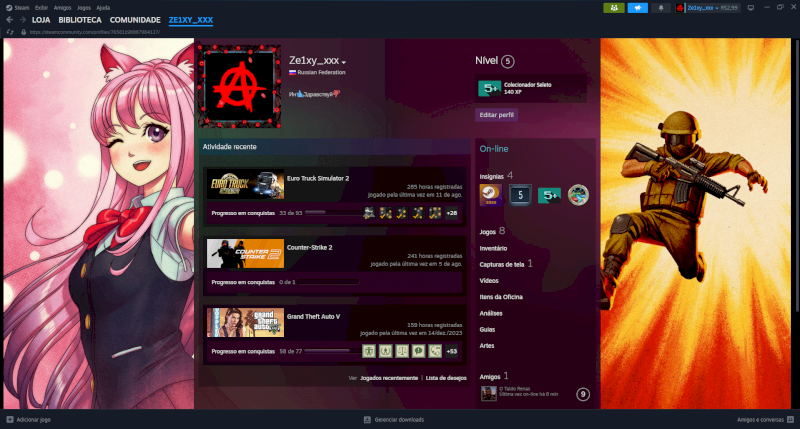
Task: Open the blue megaphone announcements button
Action: [x=637, y=8]
